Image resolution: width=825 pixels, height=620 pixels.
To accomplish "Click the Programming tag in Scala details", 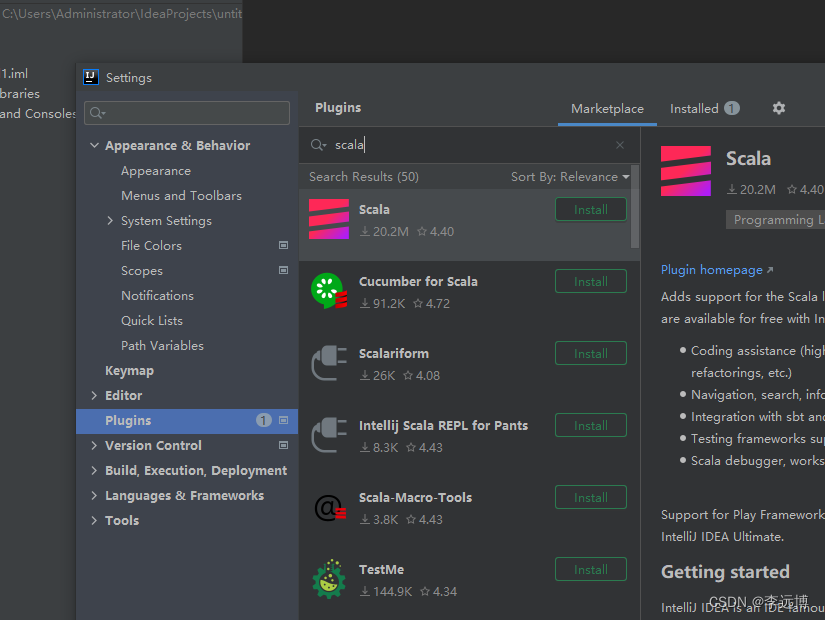I will 775,219.
